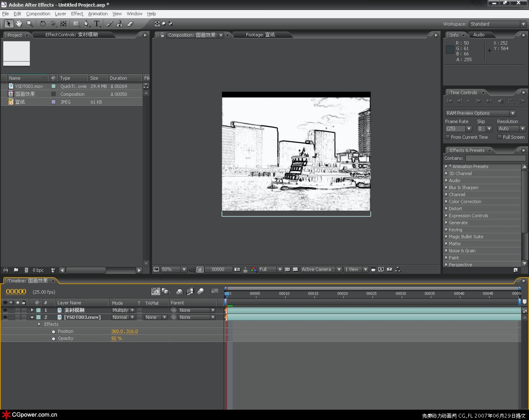The width and height of the screenshot is (529, 420).
Task: Select the Pen tool
Action: coord(86,24)
